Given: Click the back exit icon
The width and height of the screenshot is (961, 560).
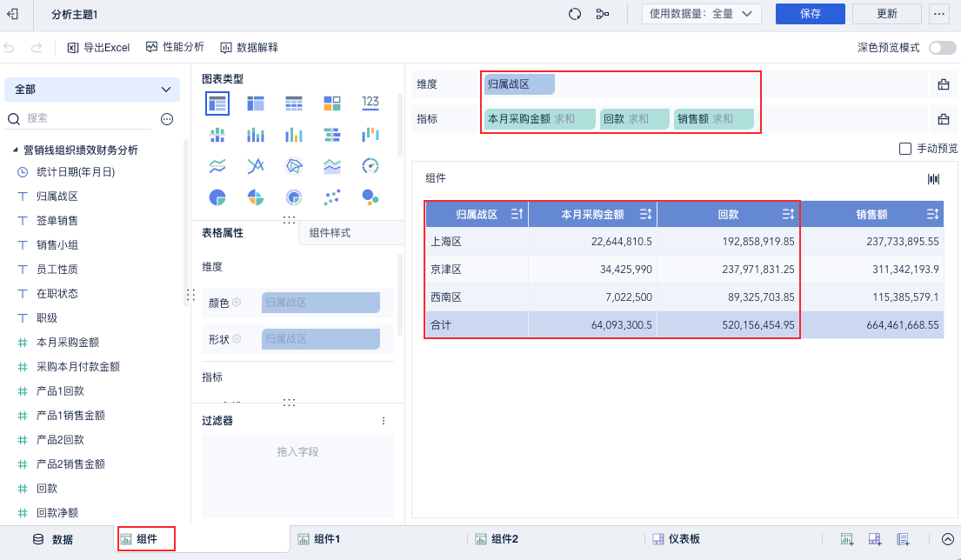Looking at the screenshot, I should (x=13, y=14).
